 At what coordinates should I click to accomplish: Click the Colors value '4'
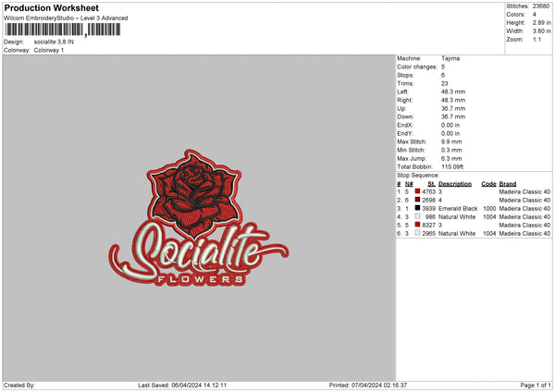(x=534, y=15)
